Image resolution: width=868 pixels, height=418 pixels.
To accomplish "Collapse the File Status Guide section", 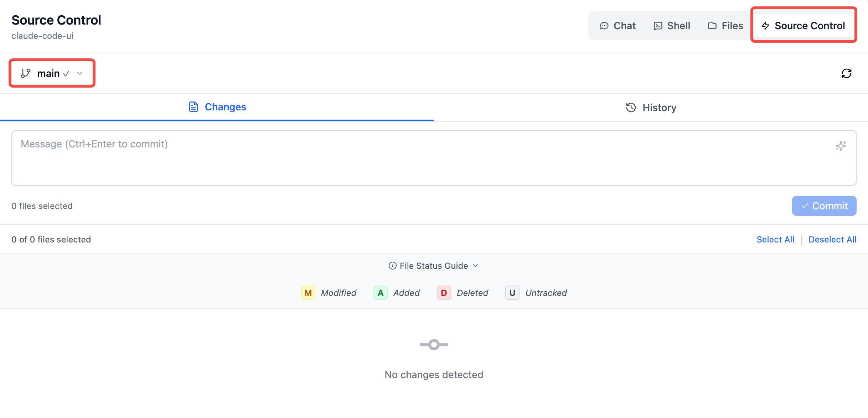I will click(x=434, y=266).
